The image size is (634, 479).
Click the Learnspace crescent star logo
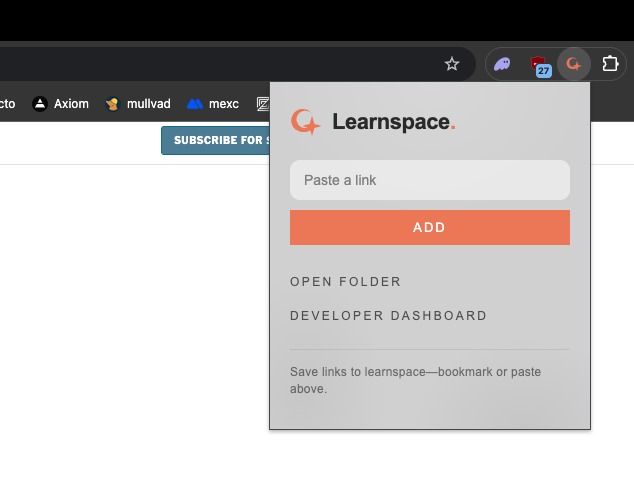[x=305, y=122]
